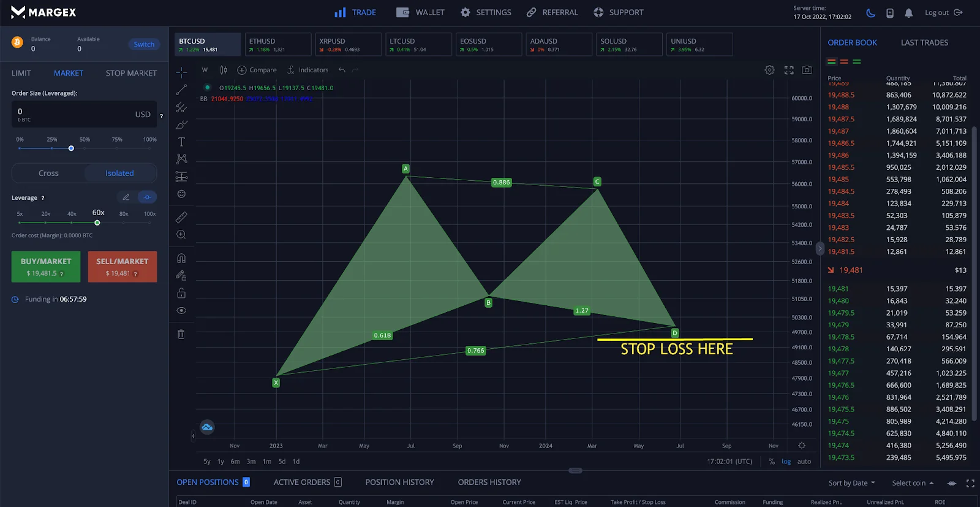Click the trash remove drawings icon

point(181,334)
